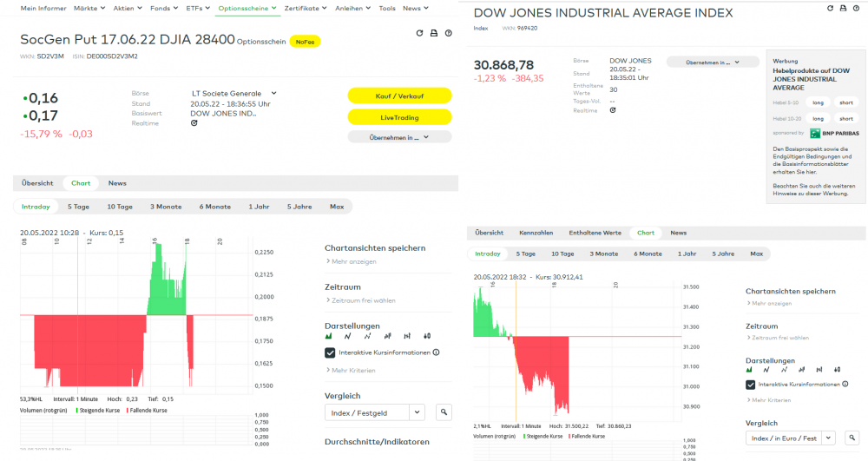Image resolution: width=868 pixels, height=461 pixels.
Task: Click the NoFee badge
Action: pos(305,42)
